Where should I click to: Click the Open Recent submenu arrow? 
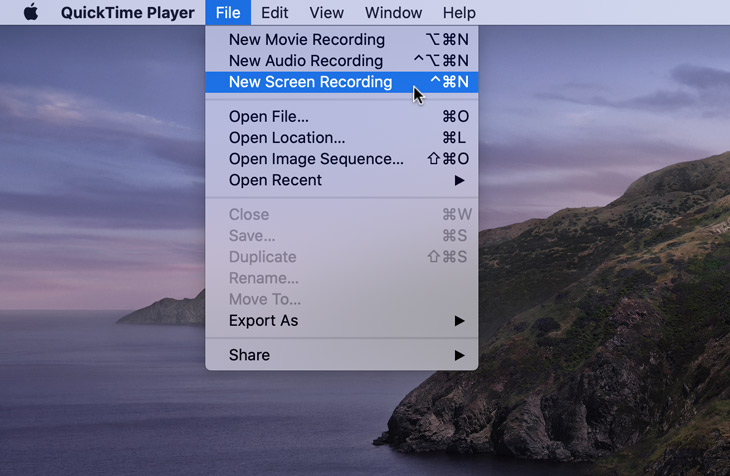pos(459,180)
